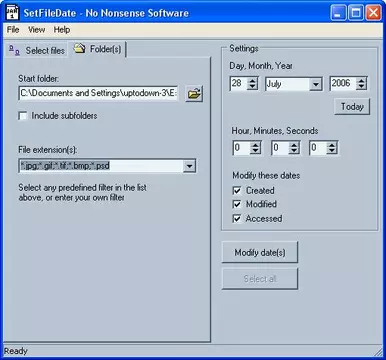Switch to the Folder(s) tab
Screen dimensions: 386x360
coord(97,49)
